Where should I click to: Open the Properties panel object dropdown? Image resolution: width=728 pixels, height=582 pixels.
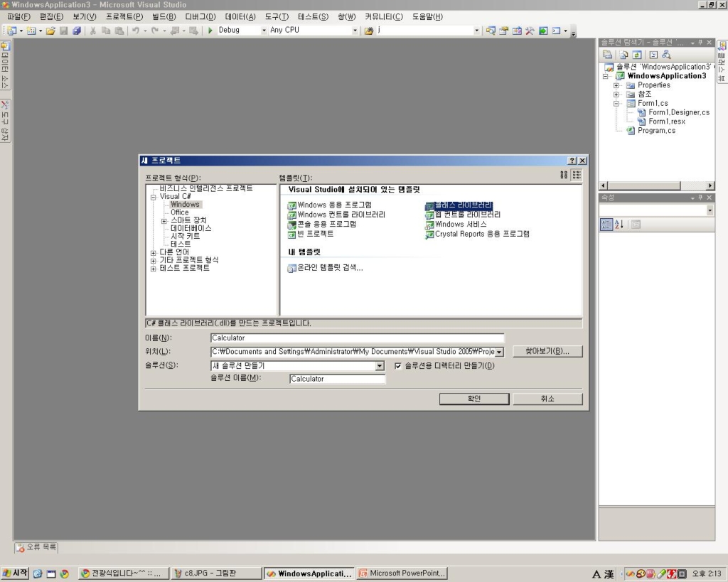[x=710, y=211]
